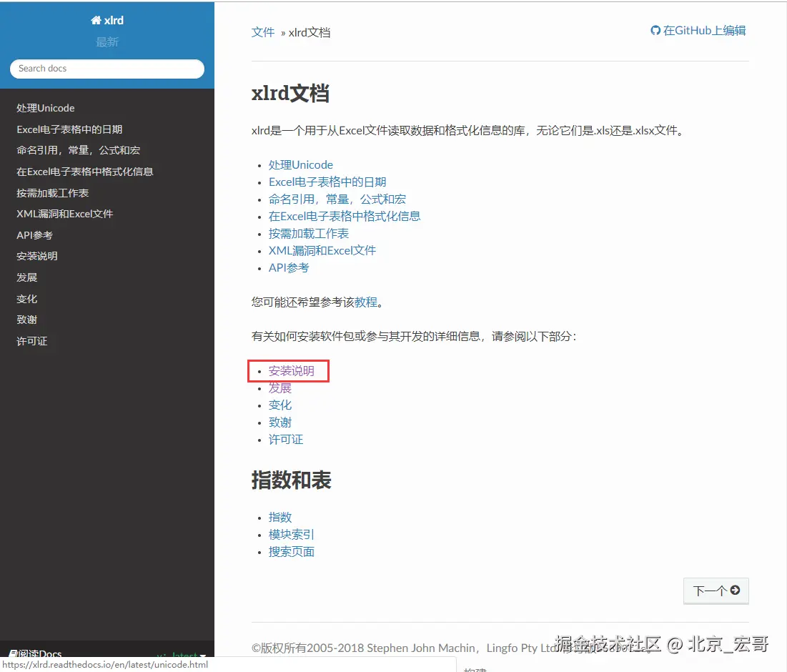The height and width of the screenshot is (672, 787).
Task: Open 在Excel电子表格中格式化信息 in the sidebar
Action: pos(85,172)
